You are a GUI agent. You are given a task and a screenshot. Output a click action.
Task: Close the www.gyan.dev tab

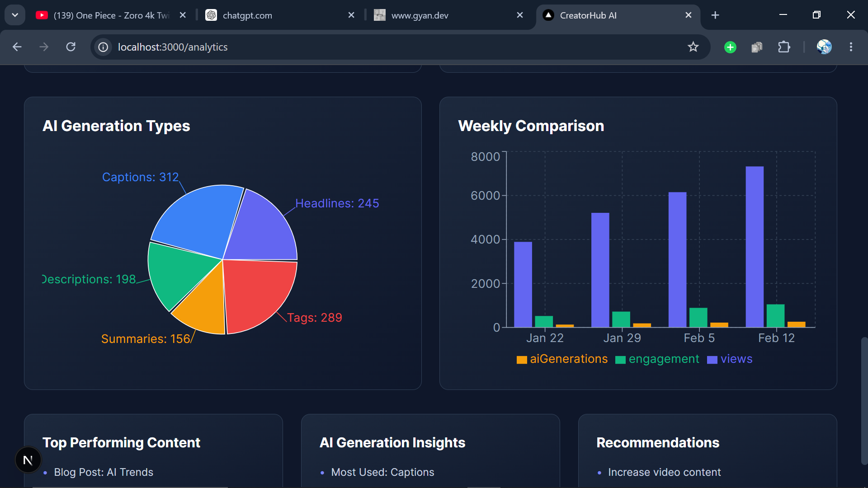pos(520,15)
